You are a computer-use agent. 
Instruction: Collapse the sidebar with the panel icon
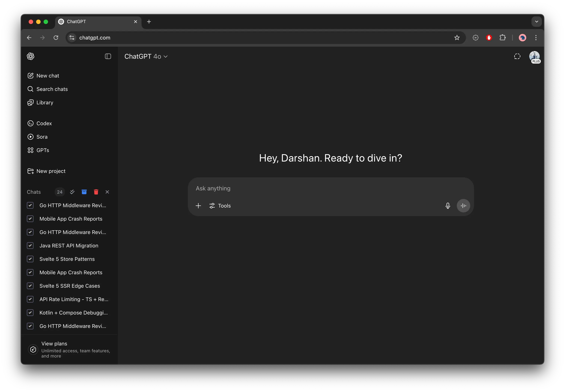pyautogui.click(x=108, y=56)
